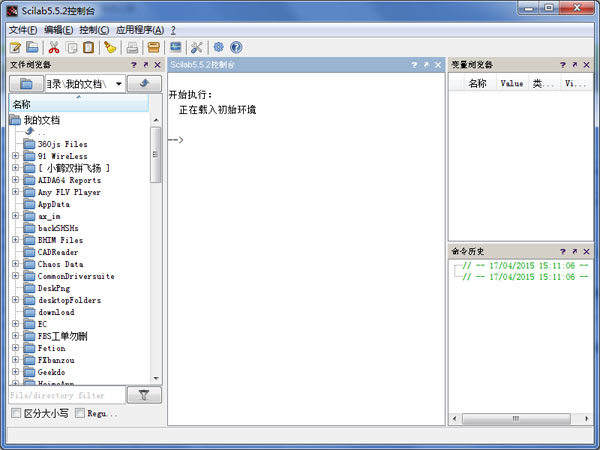Click console panel help icon

click(x=414, y=65)
